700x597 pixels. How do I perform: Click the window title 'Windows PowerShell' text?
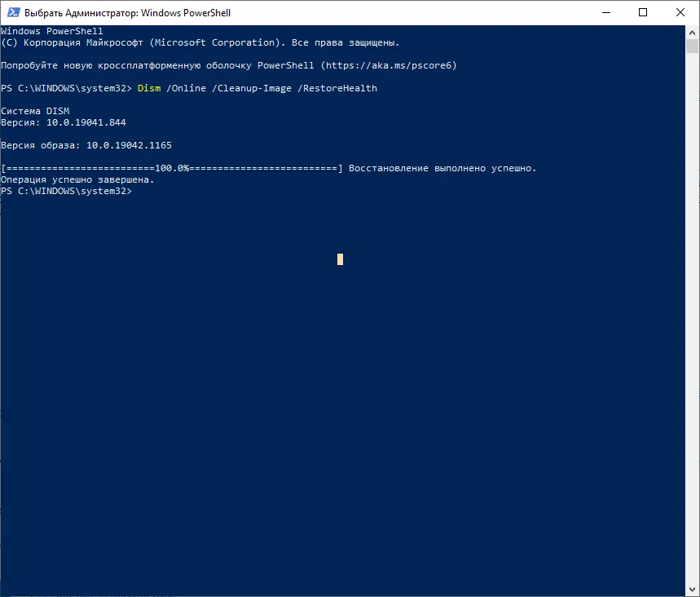[x=186, y=13]
